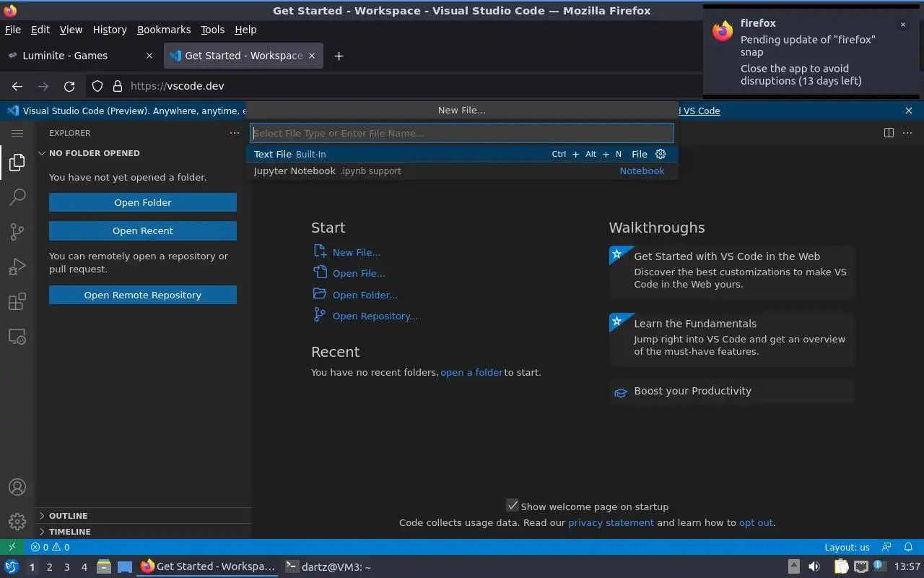Click the remote indicator in status bar
This screenshot has height=578, width=924.
12,547
